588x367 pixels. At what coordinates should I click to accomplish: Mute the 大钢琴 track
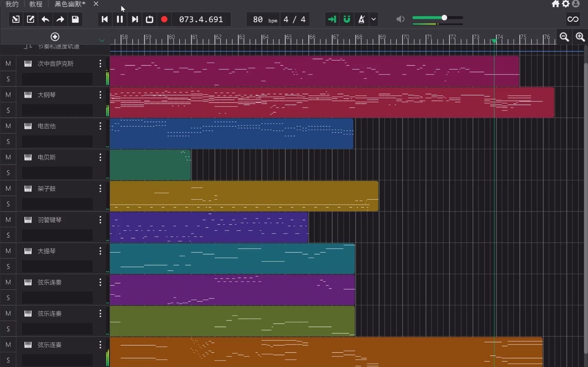[x=8, y=95]
